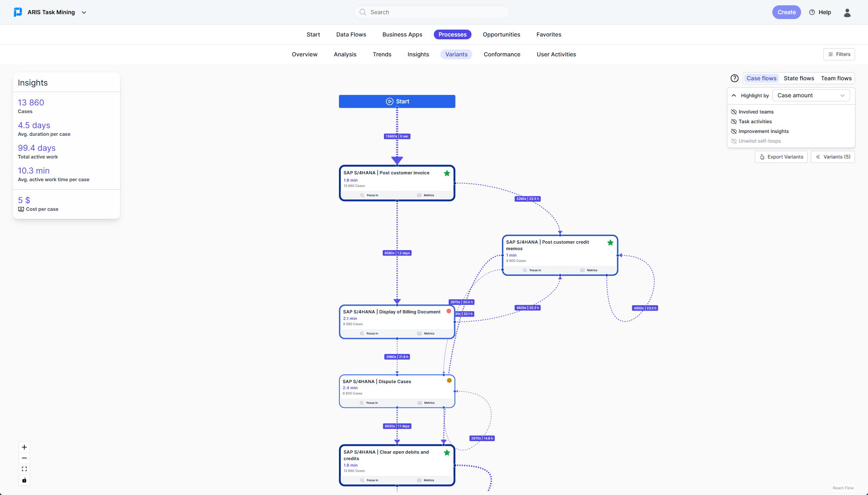Click Focus in on Display of Billing Document node

pos(369,334)
